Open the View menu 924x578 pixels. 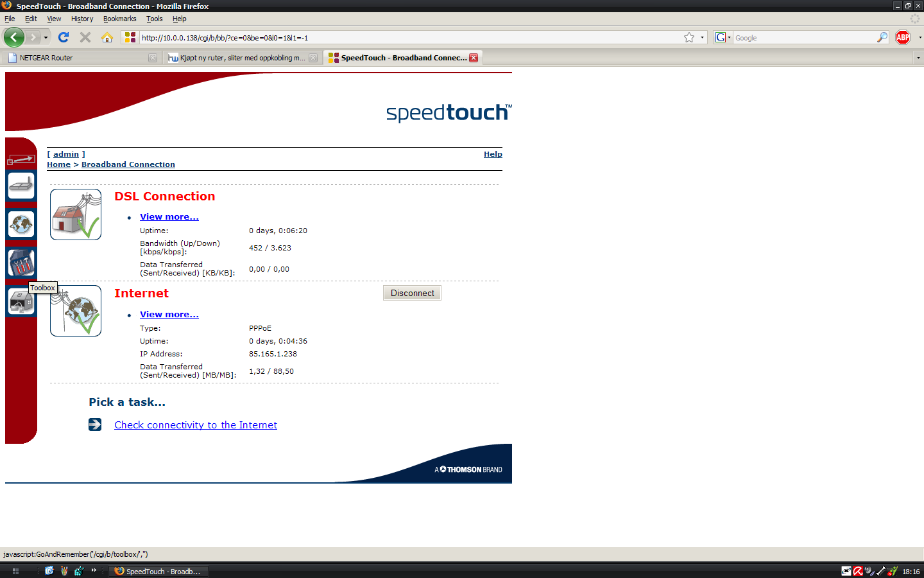click(x=54, y=19)
